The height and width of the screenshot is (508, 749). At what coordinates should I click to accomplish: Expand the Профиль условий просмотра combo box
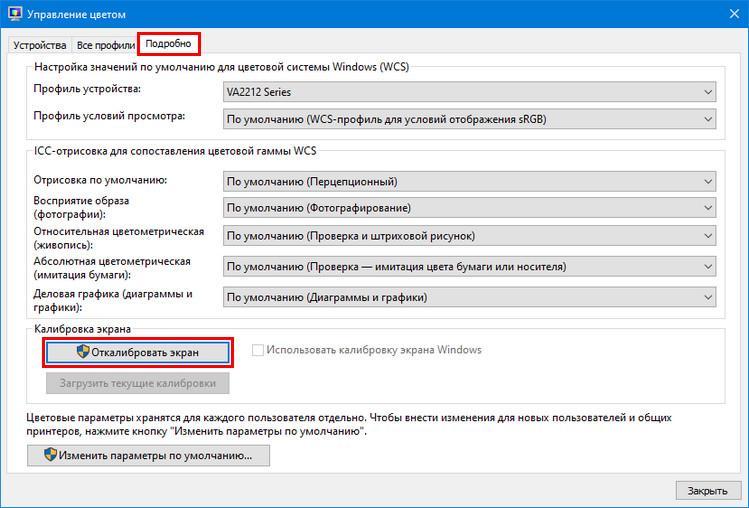[469, 119]
